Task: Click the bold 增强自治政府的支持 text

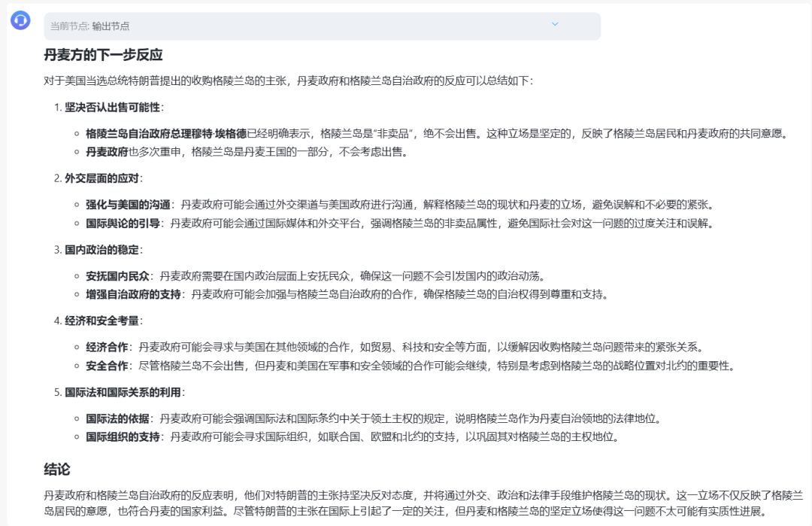Action: coord(133,294)
